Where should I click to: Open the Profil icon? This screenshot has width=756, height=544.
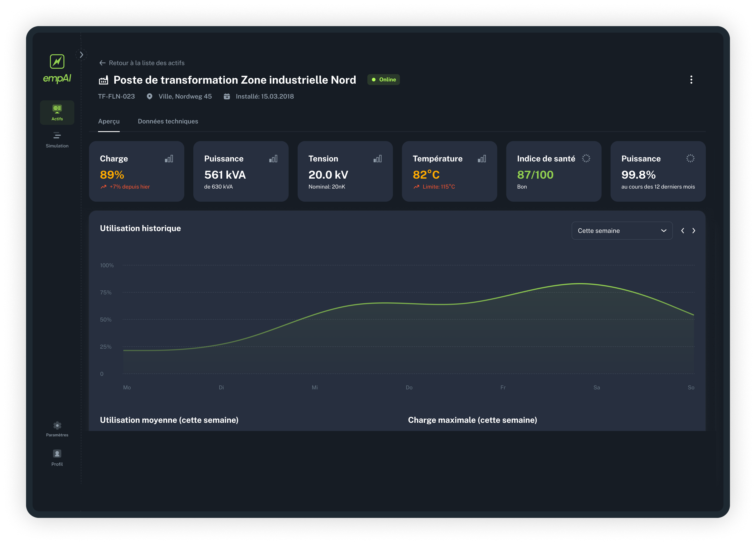point(57,454)
